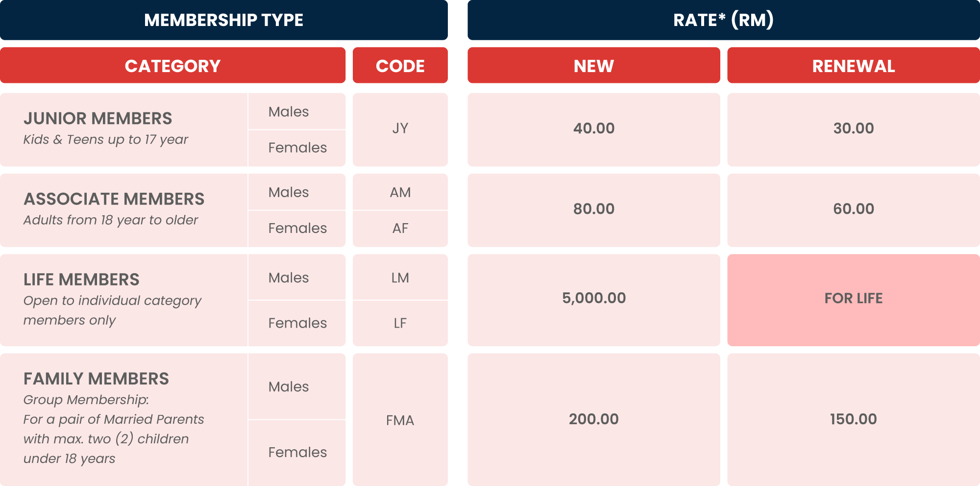Click the AM membership code
This screenshot has height=486, width=980.
[400, 192]
